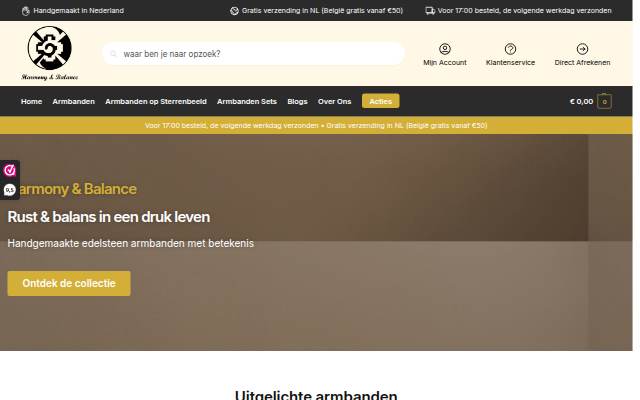Click the pink checkmark review widget
Screen dimensions: 640x400
[10, 170]
